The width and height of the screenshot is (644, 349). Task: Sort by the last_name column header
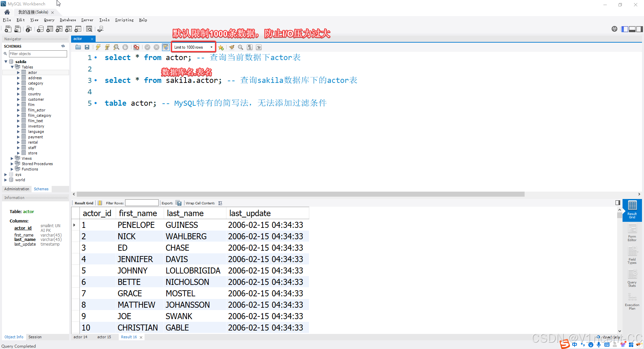pyautogui.click(x=195, y=213)
